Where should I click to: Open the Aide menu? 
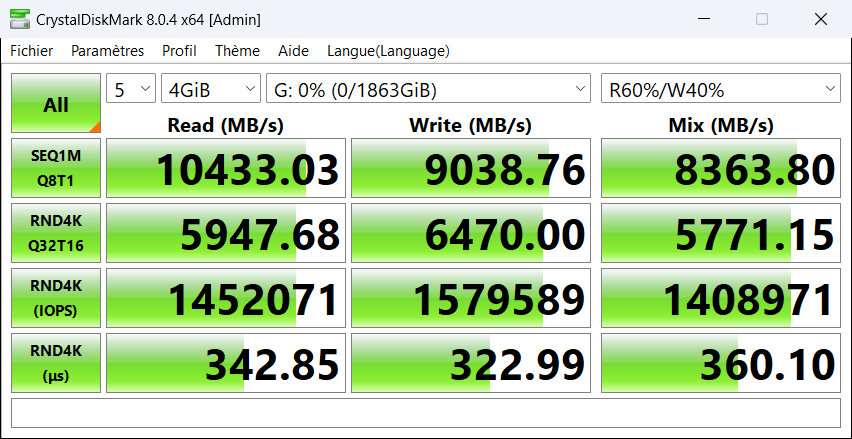point(293,51)
